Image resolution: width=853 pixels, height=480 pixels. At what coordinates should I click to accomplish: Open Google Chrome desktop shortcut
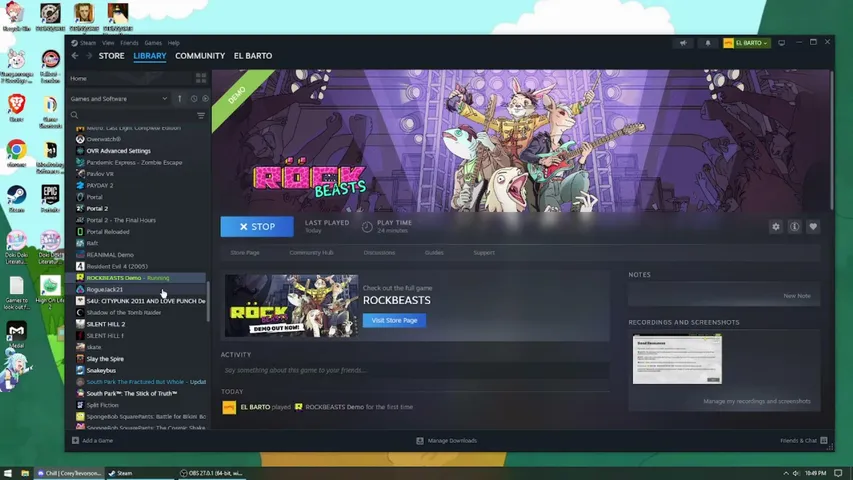(16, 154)
